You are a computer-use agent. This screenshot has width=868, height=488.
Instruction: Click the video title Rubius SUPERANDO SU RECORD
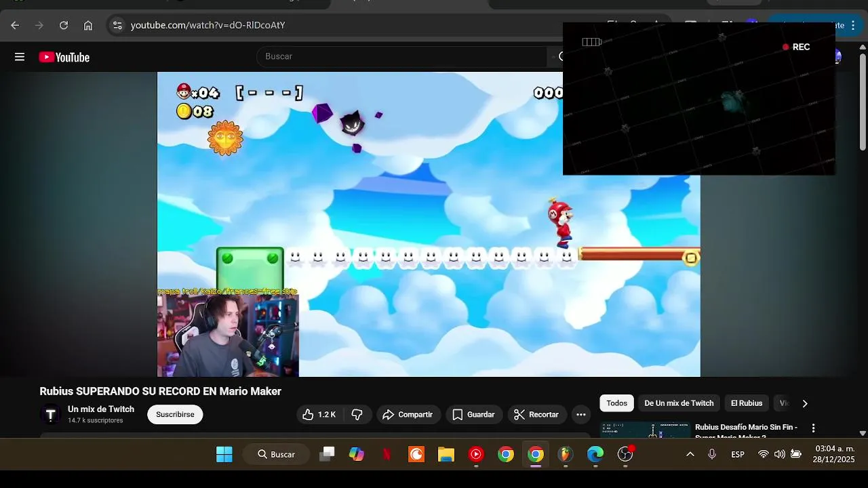160,391
